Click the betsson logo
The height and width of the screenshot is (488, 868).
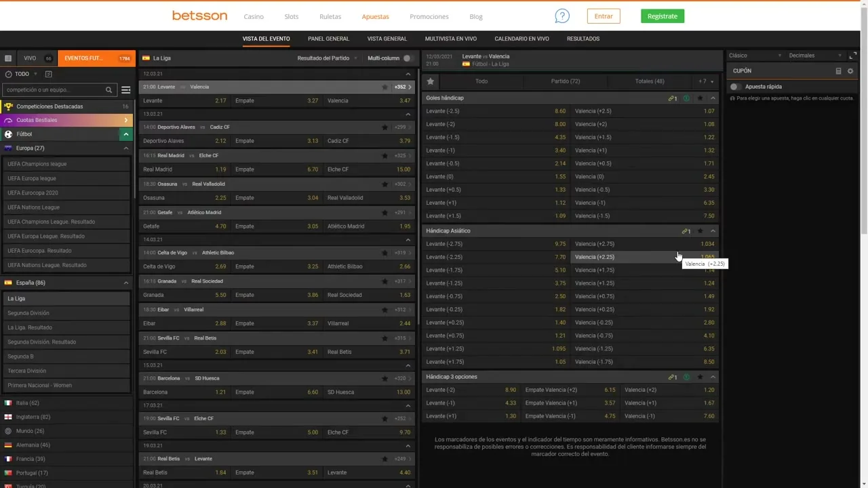tap(199, 16)
